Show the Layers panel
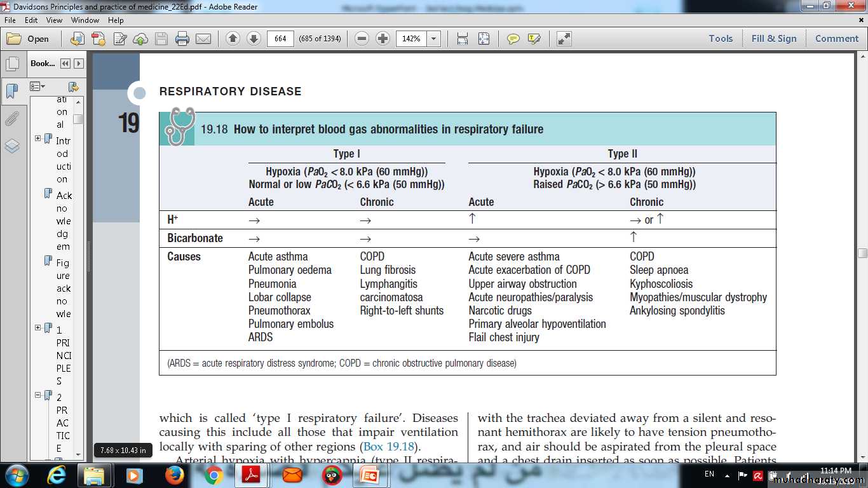 tap(11, 146)
